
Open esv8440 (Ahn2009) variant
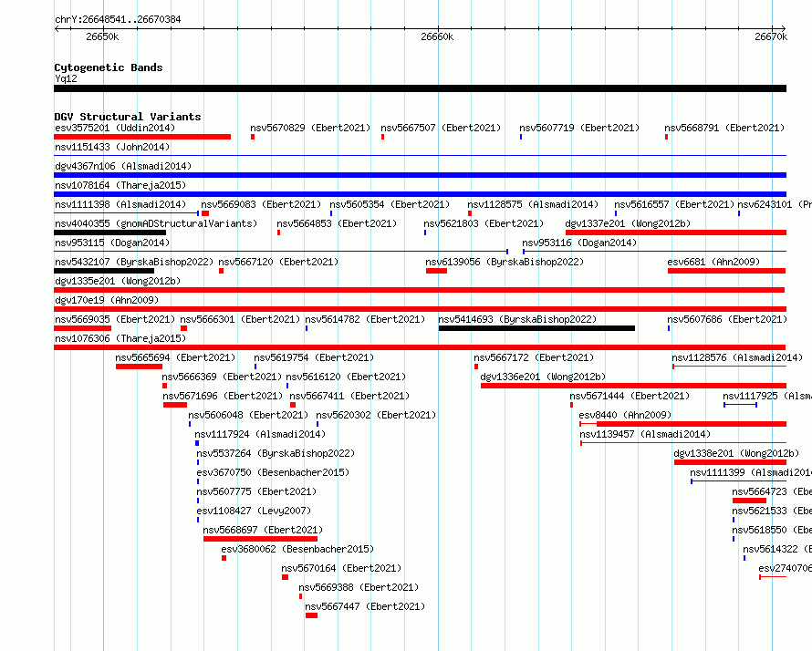(625, 415)
